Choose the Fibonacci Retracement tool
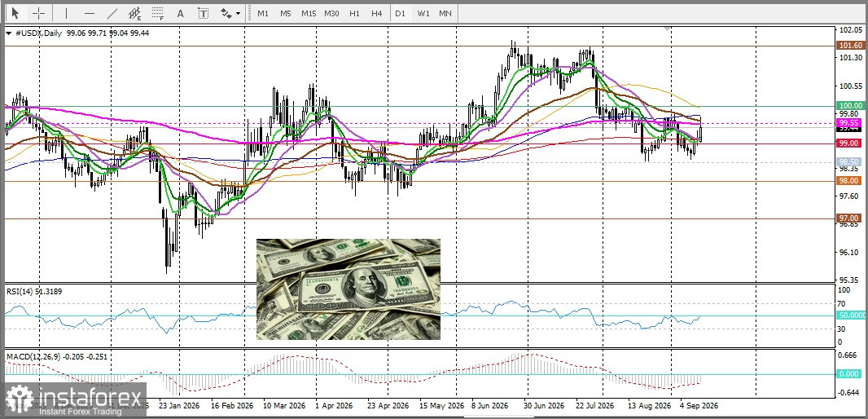The width and height of the screenshot is (868, 419). pyautogui.click(x=158, y=13)
